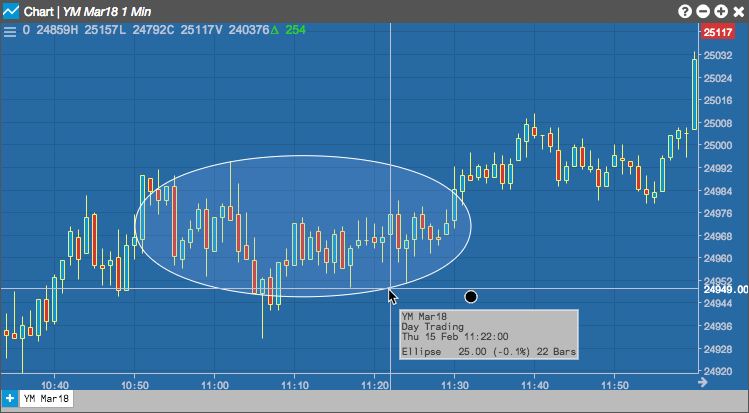The image size is (749, 413).
Task: Click the black dot ellipse anchor point
Action: coord(471,297)
